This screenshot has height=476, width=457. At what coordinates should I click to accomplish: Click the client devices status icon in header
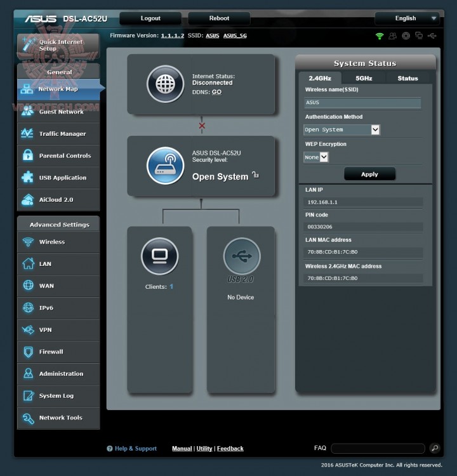pos(419,36)
